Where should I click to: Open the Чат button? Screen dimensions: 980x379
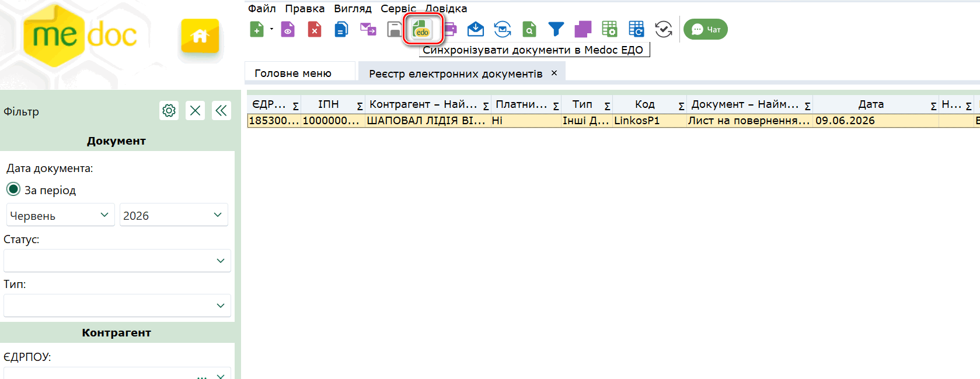pyautogui.click(x=706, y=29)
